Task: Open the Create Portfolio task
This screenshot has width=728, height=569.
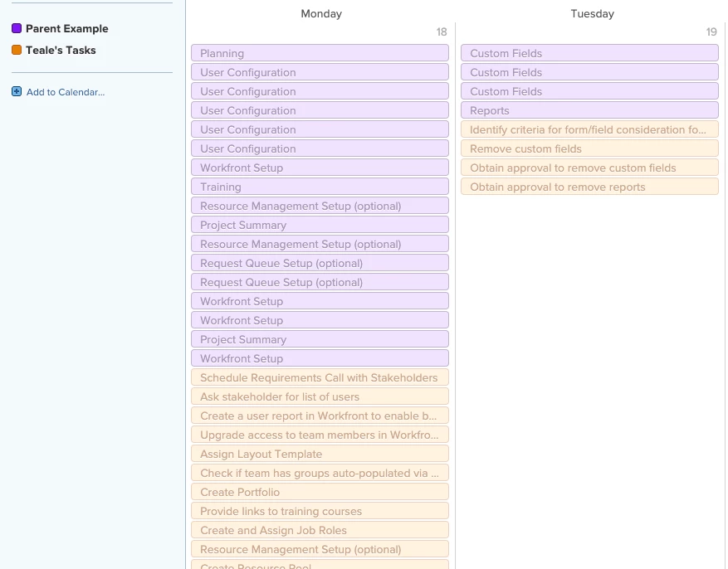Action: 320,492
